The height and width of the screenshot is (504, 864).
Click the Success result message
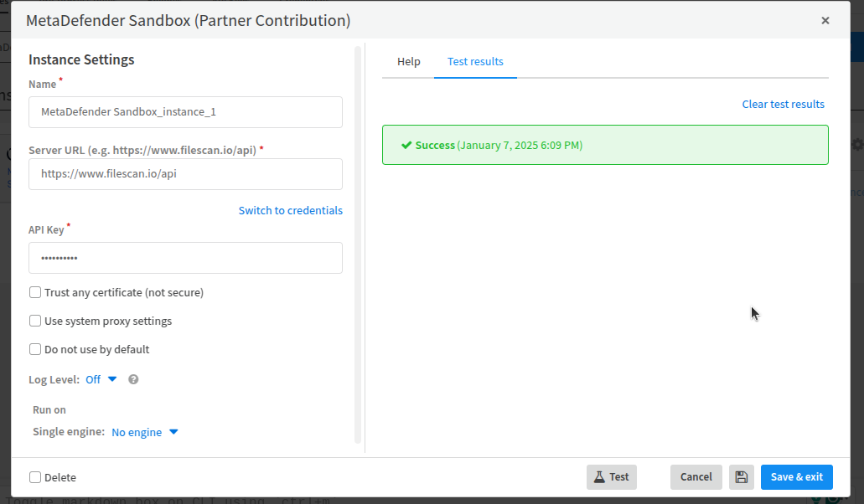click(x=605, y=145)
